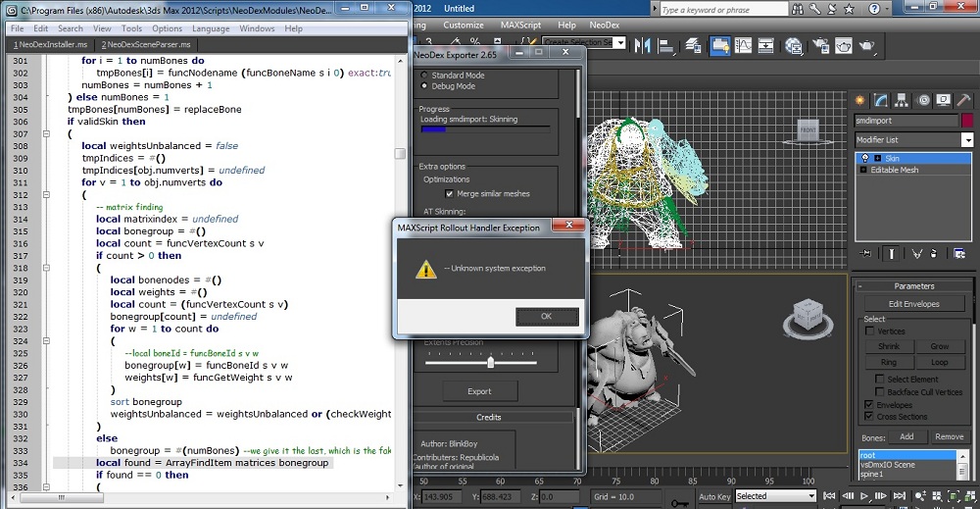This screenshot has height=509, width=980.
Task: Open the NeoDex menu
Action: pos(605,25)
